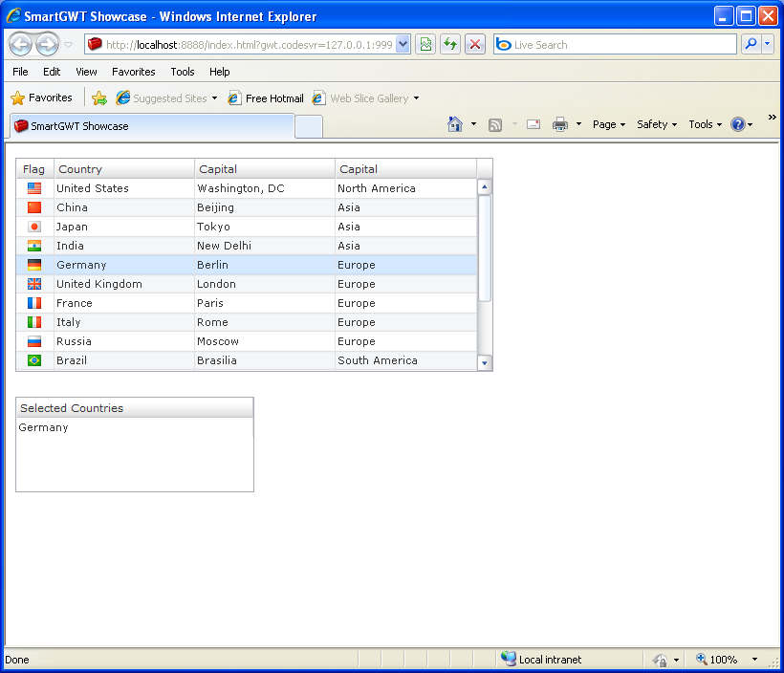Click the Brazil flag icon
Screen dimensions: 784x673
[34, 360]
